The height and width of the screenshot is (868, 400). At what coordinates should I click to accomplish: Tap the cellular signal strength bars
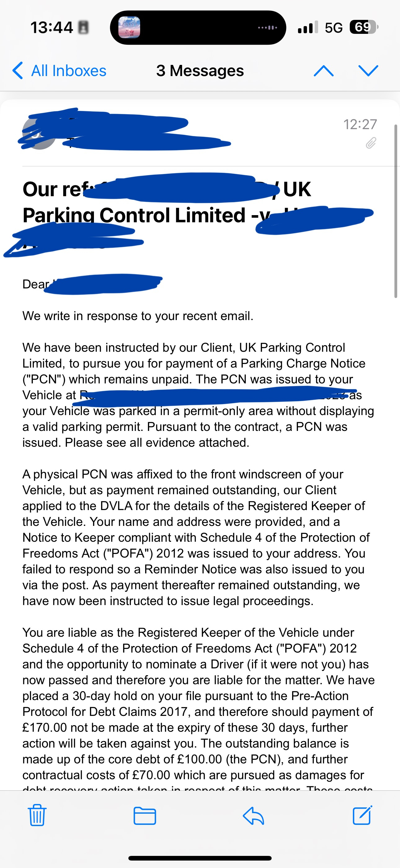coord(308,27)
